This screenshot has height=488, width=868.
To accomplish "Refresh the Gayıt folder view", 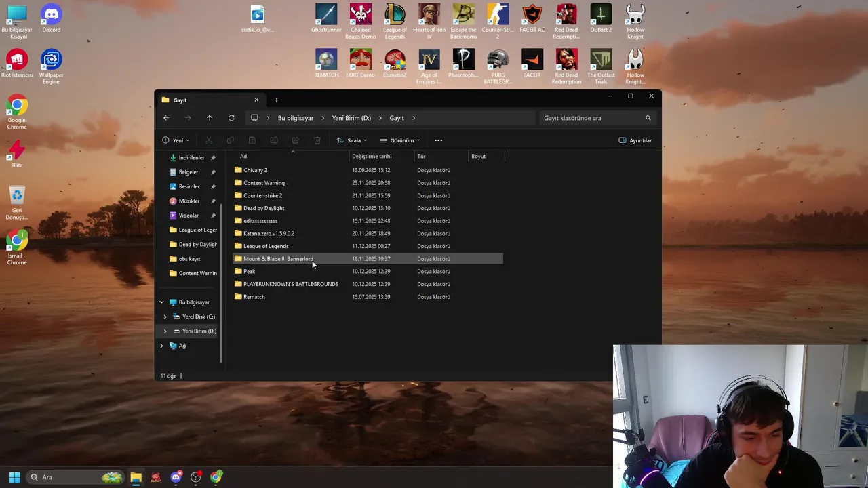I will tap(231, 118).
